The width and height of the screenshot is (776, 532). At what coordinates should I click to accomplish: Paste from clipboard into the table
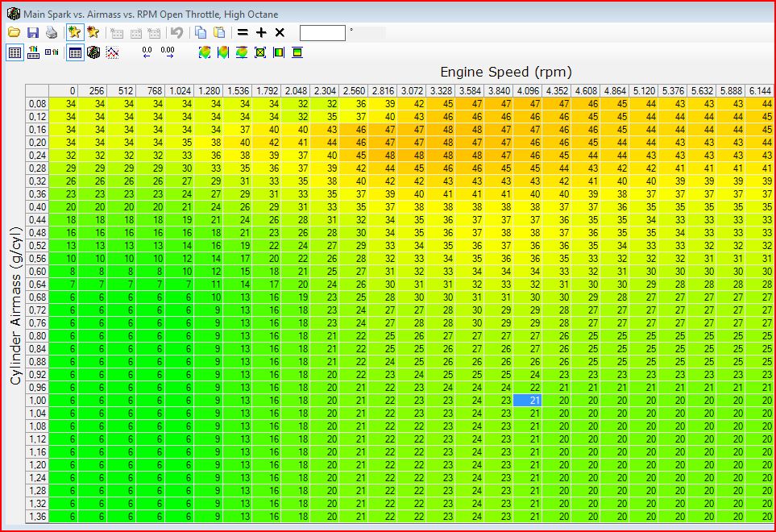218,33
